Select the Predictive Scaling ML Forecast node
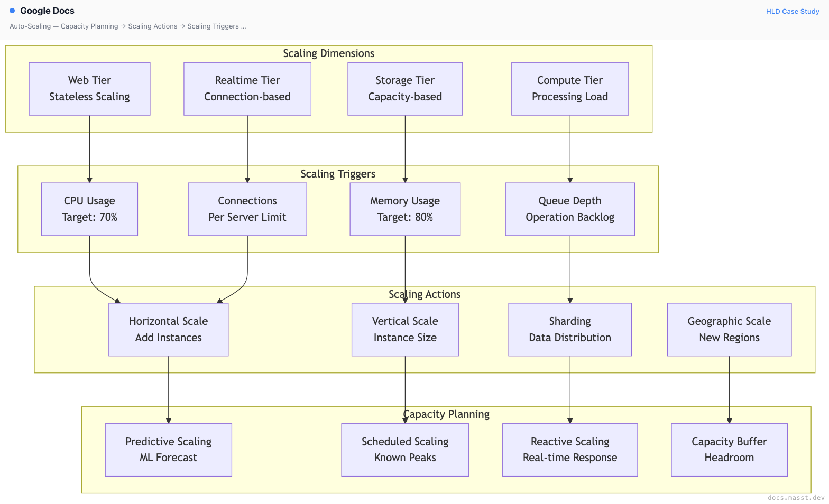Viewport: 829px width, 504px height. 169,450
